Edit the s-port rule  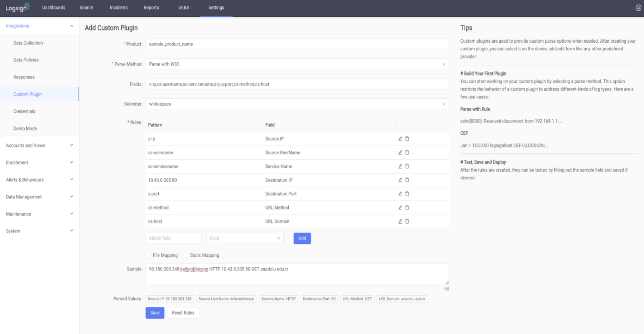(x=400, y=194)
